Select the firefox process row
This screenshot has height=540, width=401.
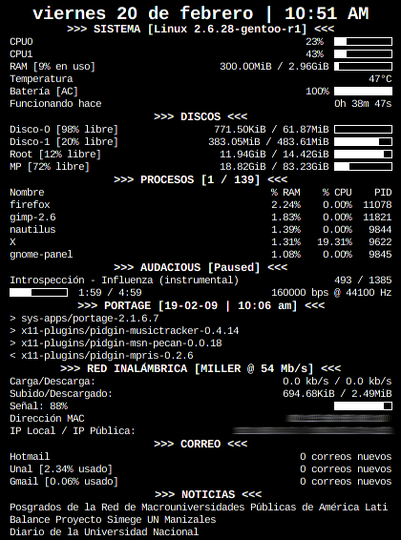click(x=200, y=205)
